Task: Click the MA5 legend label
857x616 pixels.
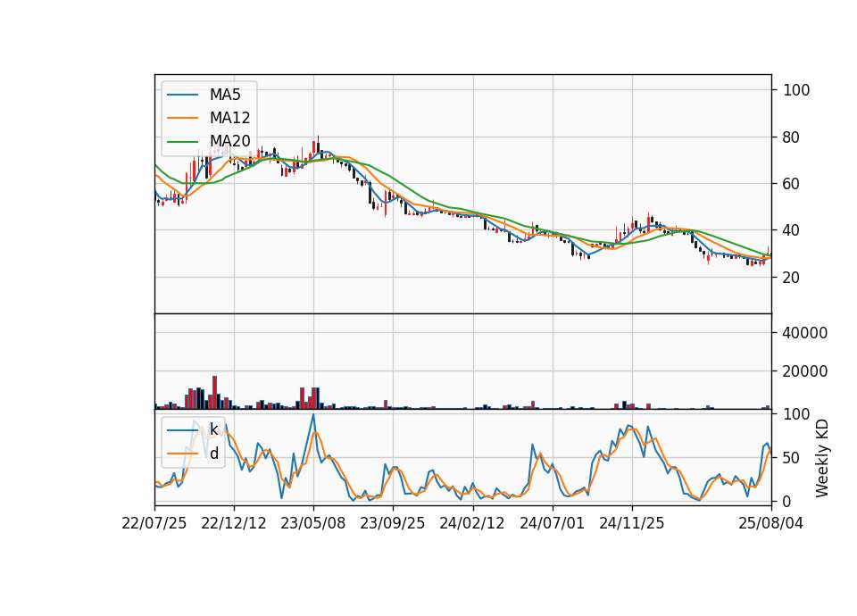Action: point(225,95)
